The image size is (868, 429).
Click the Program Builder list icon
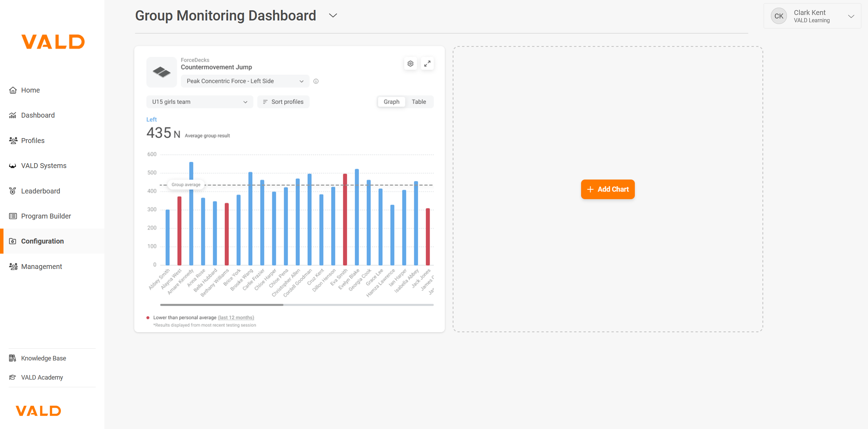click(13, 216)
